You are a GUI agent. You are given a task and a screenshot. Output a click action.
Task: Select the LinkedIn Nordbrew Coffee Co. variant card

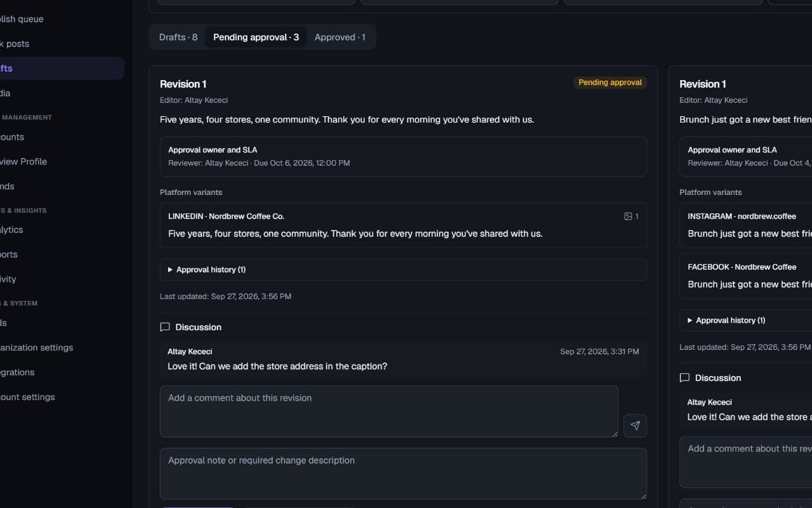(403, 225)
